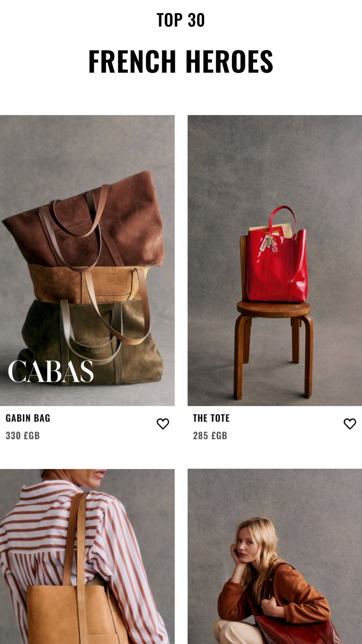362x644 pixels.
Task: Open THE TOTE product title
Action: point(211,418)
